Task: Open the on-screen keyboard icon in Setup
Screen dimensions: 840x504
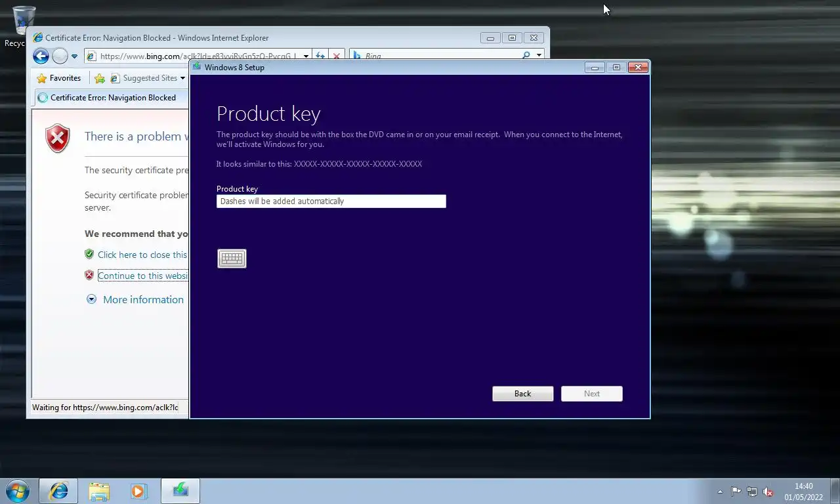Action: click(x=232, y=259)
